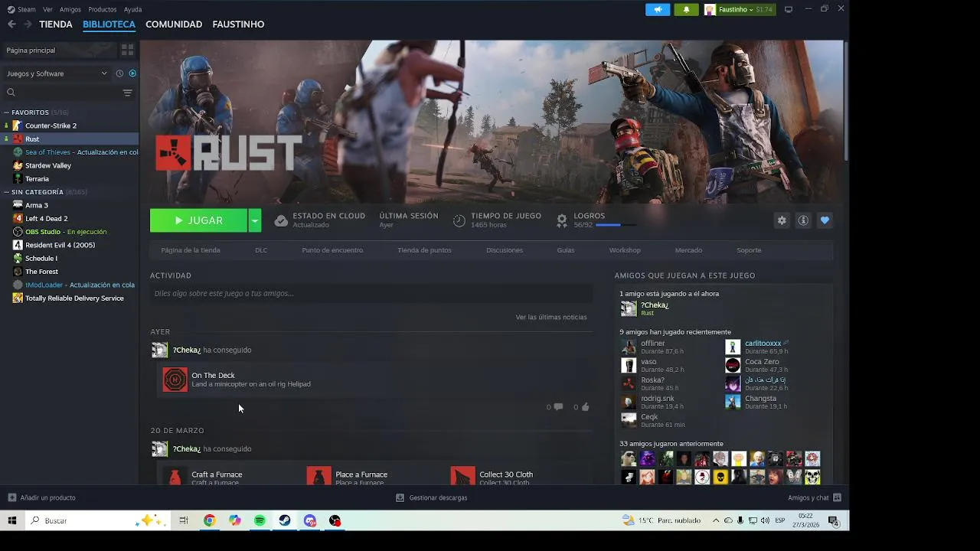This screenshot has height=551, width=980.
Task: Open the Mercado tab
Action: pyautogui.click(x=688, y=250)
